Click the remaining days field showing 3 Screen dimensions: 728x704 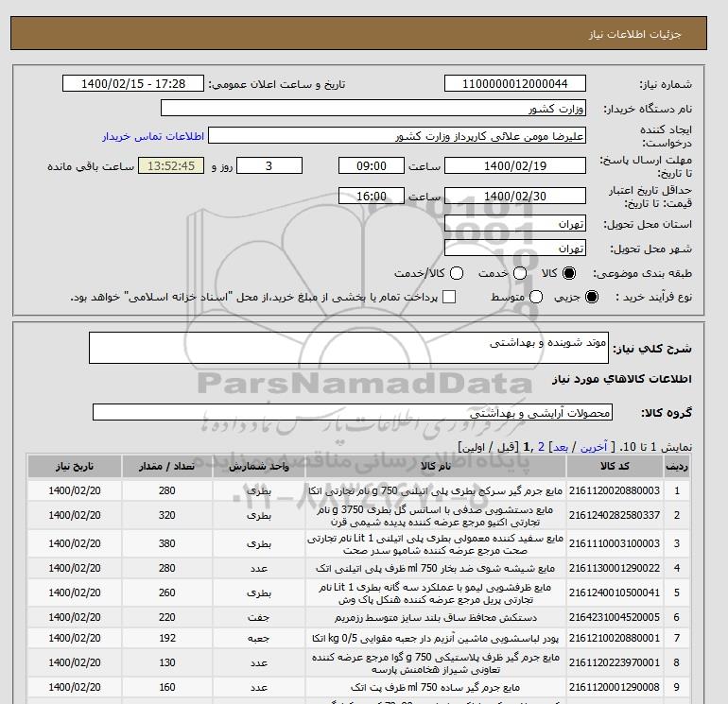(x=269, y=165)
